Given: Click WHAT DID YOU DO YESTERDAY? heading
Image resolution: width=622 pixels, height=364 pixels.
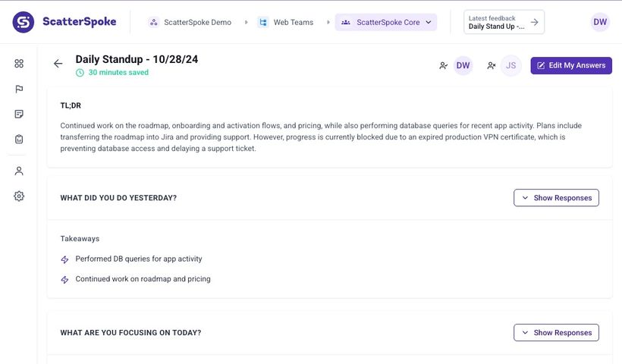Looking at the screenshot, I should point(118,198).
